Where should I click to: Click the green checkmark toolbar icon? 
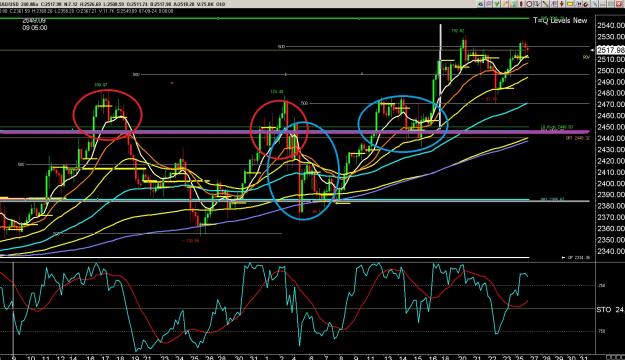click(497, 4)
